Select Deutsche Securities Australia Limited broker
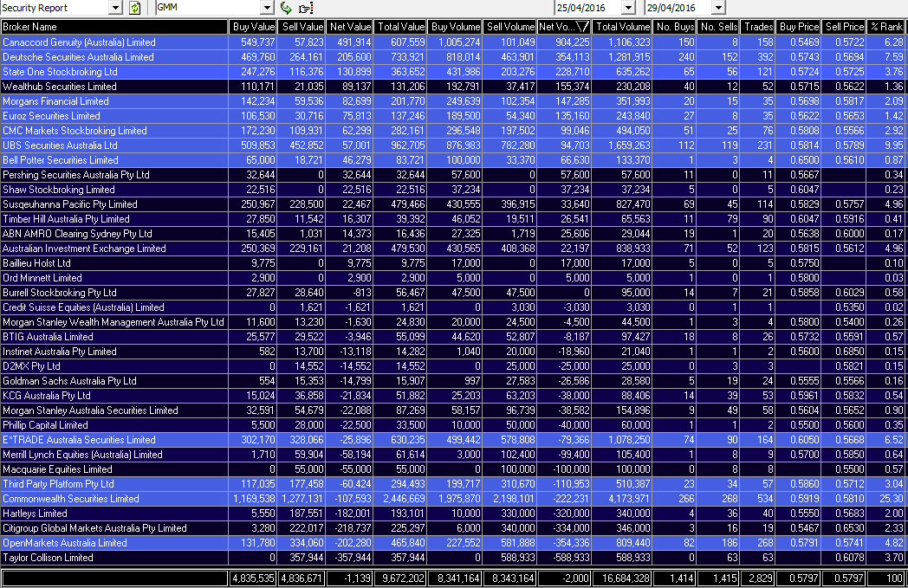This screenshot has width=908, height=588. tap(78, 57)
